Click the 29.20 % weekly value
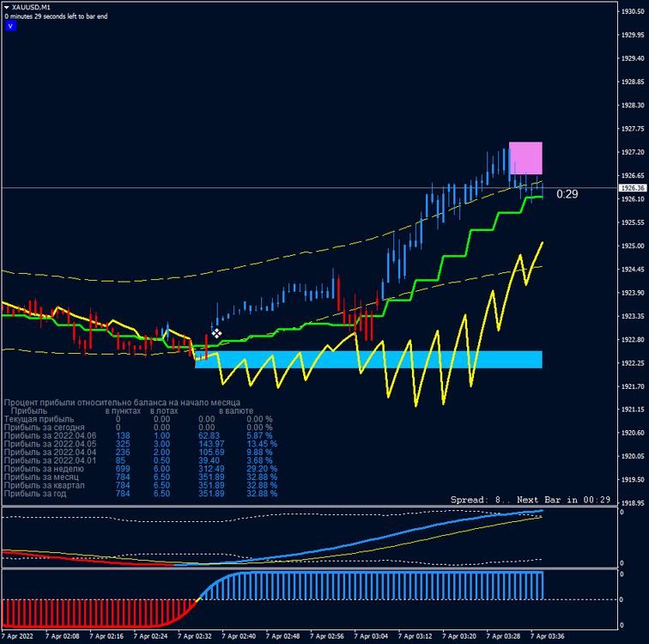Viewport: 649px width, 644px height. (x=262, y=469)
